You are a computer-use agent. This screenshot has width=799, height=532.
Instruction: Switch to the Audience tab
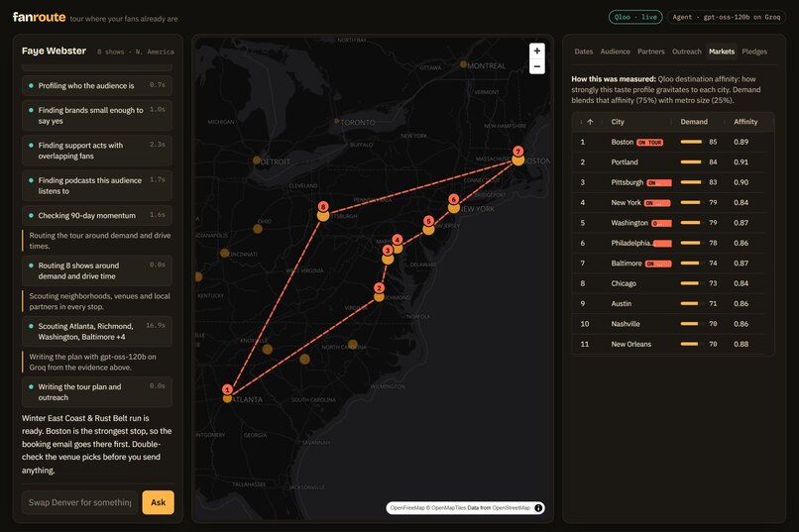pyautogui.click(x=615, y=52)
